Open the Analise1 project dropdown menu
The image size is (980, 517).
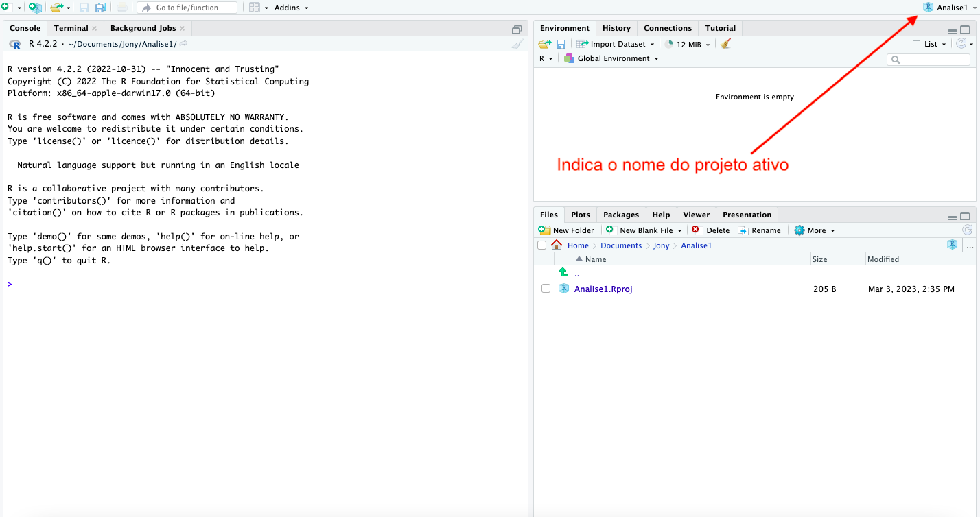click(950, 8)
